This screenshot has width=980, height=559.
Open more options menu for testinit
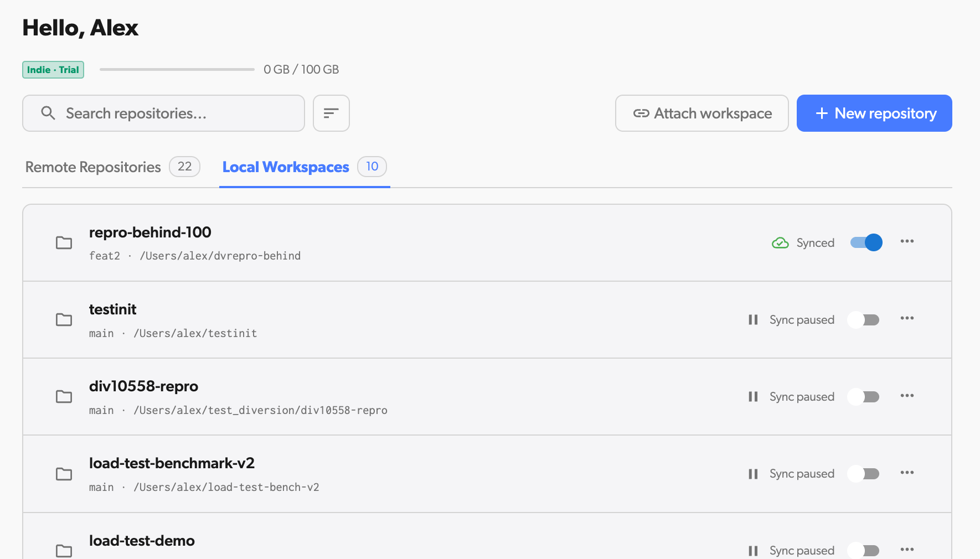(x=907, y=318)
